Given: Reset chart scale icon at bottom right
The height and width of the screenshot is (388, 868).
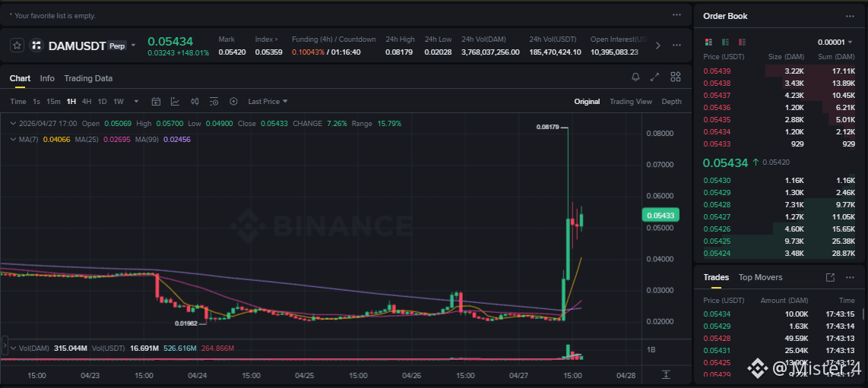Looking at the screenshot, I should pyautogui.click(x=666, y=374).
